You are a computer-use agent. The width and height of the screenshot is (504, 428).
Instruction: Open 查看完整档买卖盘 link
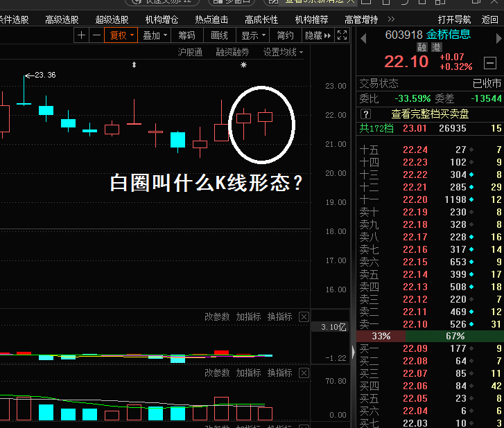tap(430, 114)
